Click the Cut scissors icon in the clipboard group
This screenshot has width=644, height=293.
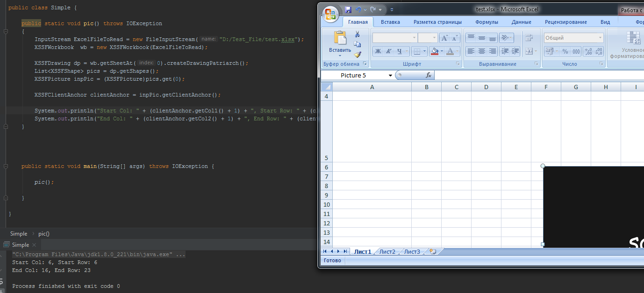point(358,35)
